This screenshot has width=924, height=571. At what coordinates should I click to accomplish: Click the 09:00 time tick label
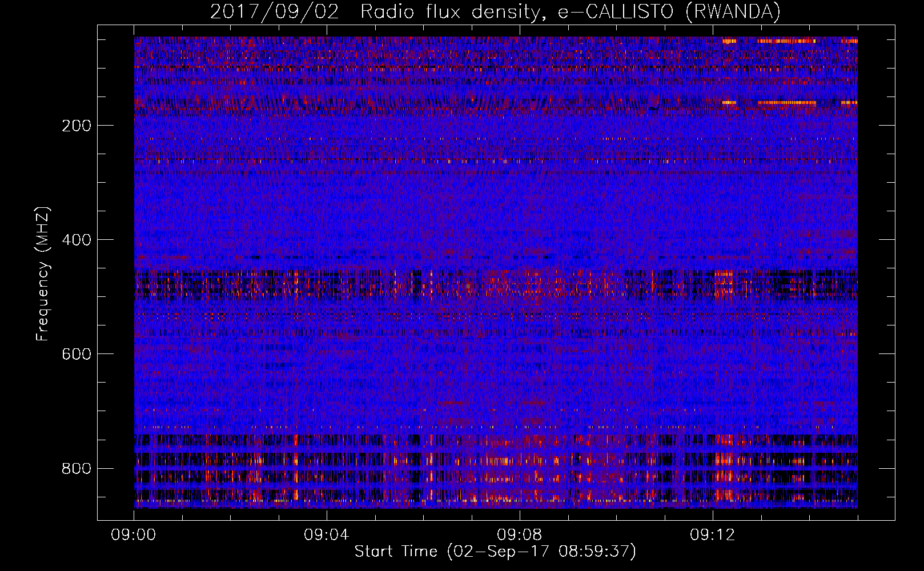134,535
